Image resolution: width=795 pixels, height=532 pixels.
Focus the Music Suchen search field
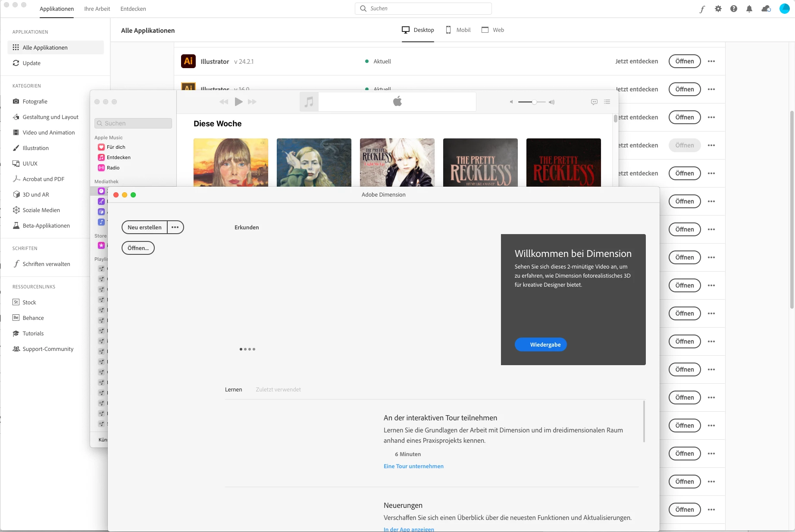click(133, 123)
